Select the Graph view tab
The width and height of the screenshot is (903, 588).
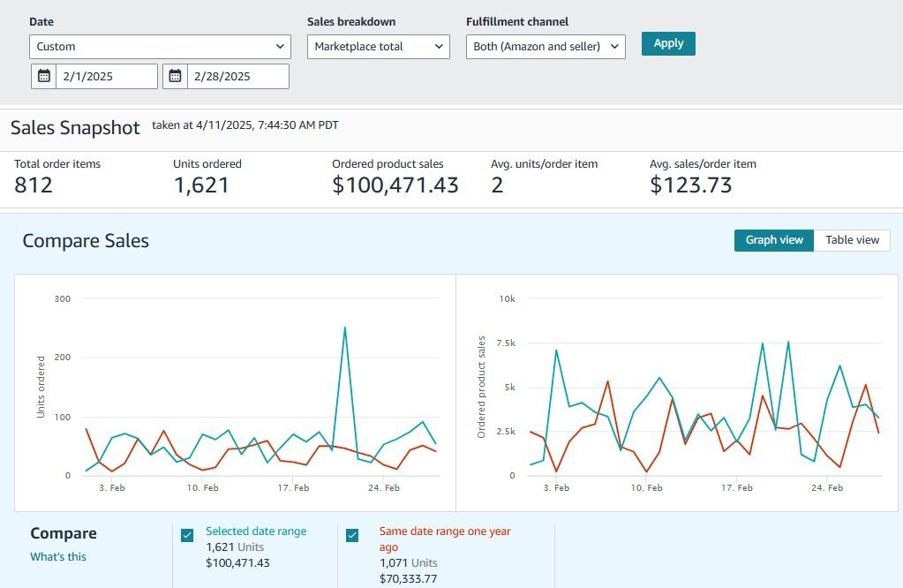point(774,240)
